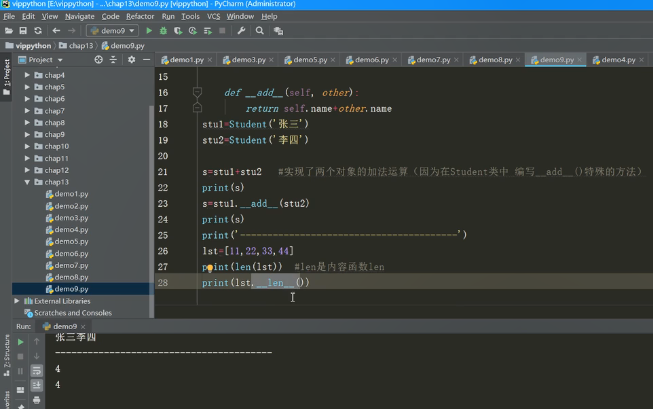Switch to the demo5.py editor tab
The image size is (653, 409).
click(x=310, y=60)
